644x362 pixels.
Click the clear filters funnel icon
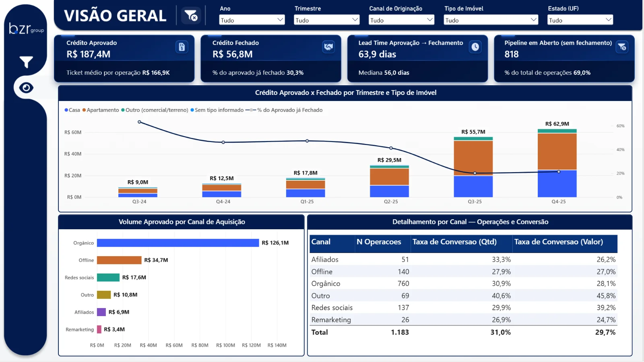click(x=191, y=16)
